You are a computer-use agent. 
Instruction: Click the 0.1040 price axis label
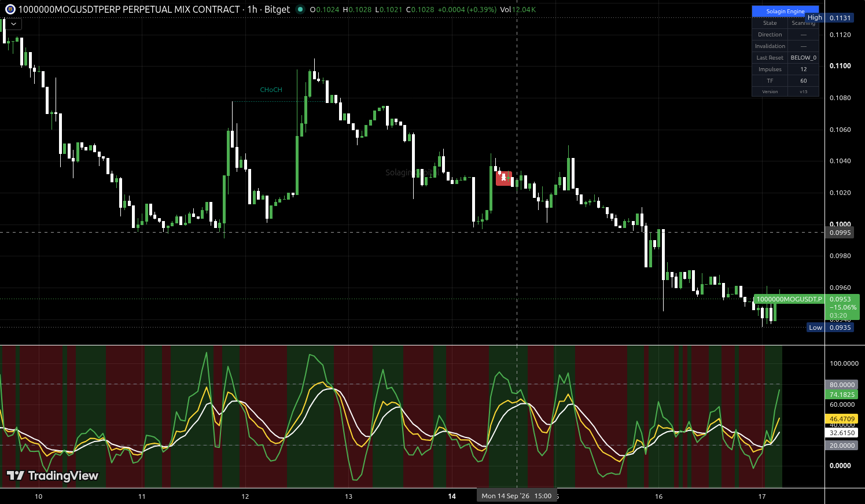point(840,161)
